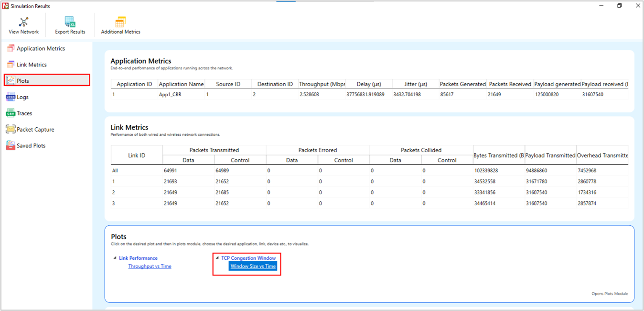Restore the Simulation Results window size
Viewport: 644px width, 311px height.
(x=619, y=6)
